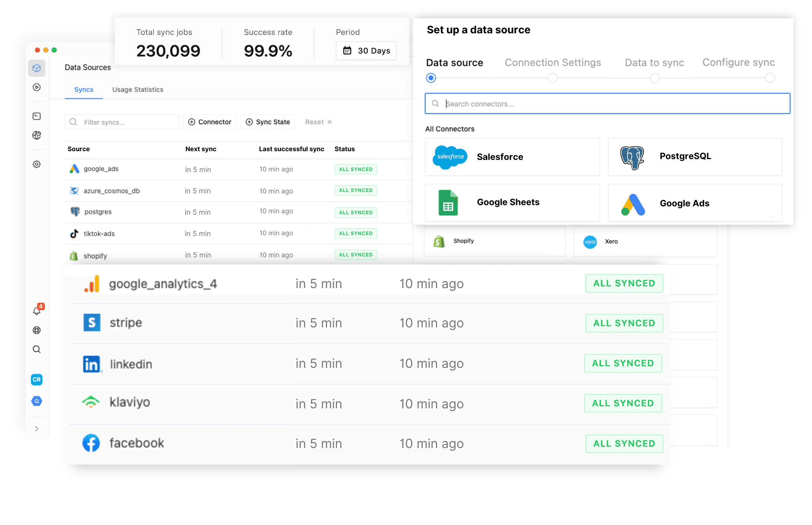812x525 pixels.
Task: Select the Connection Settings step circle
Action: click(552, 78)
